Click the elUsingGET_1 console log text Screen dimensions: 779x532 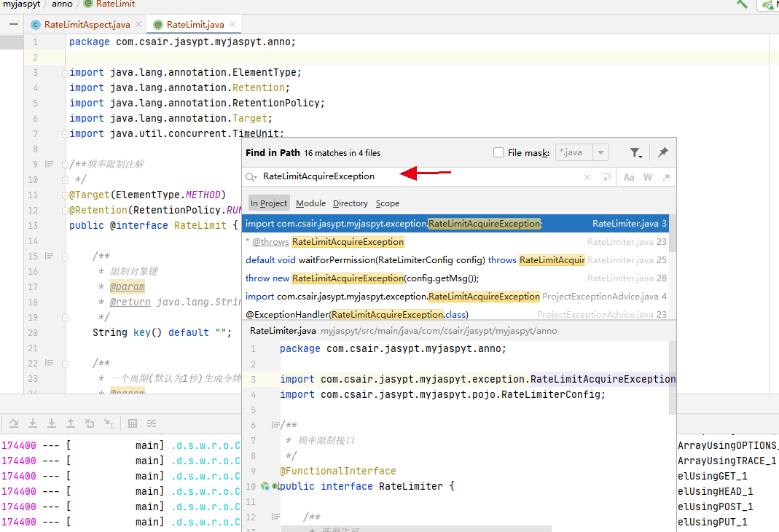[713, 477]
